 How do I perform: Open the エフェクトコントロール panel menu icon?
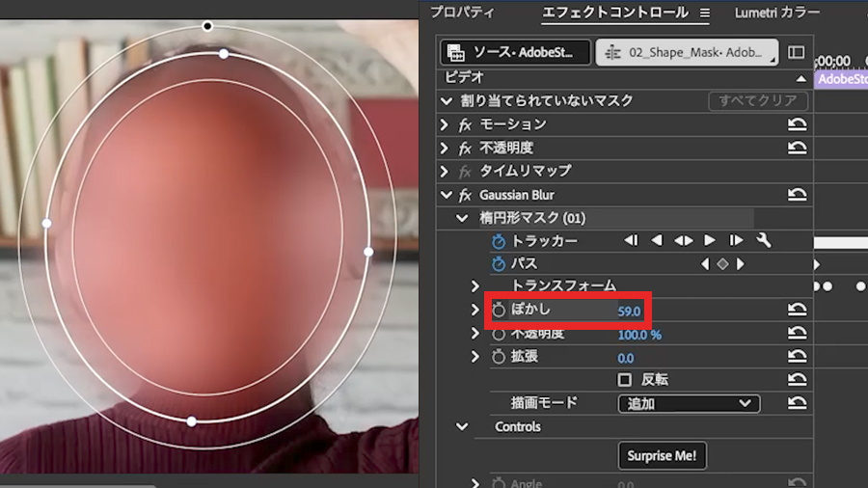(x=705, y=13)
